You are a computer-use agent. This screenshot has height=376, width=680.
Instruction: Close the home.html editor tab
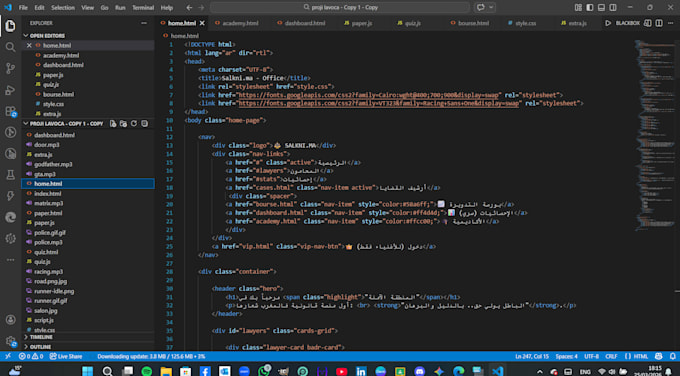tap(202, 23)
